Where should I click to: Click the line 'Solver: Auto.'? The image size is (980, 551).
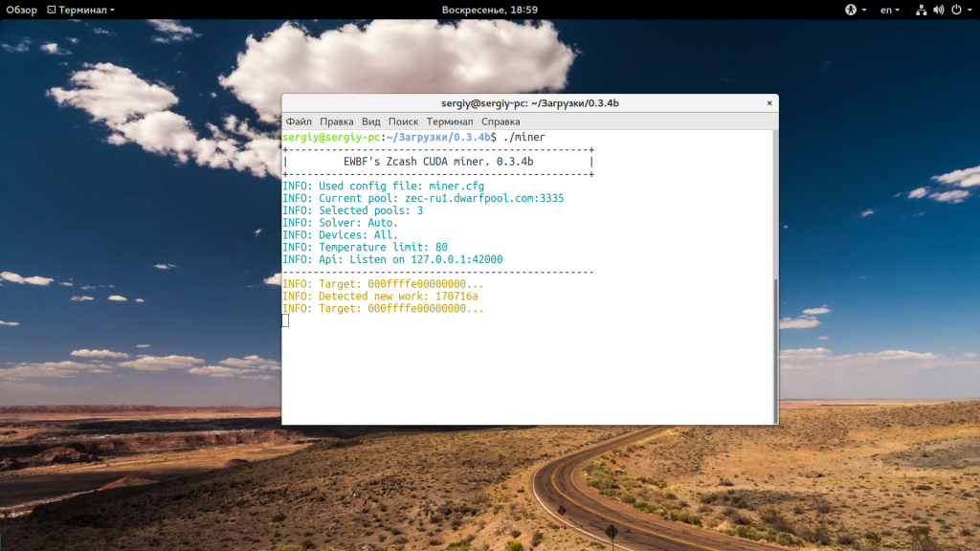(340, 223)
